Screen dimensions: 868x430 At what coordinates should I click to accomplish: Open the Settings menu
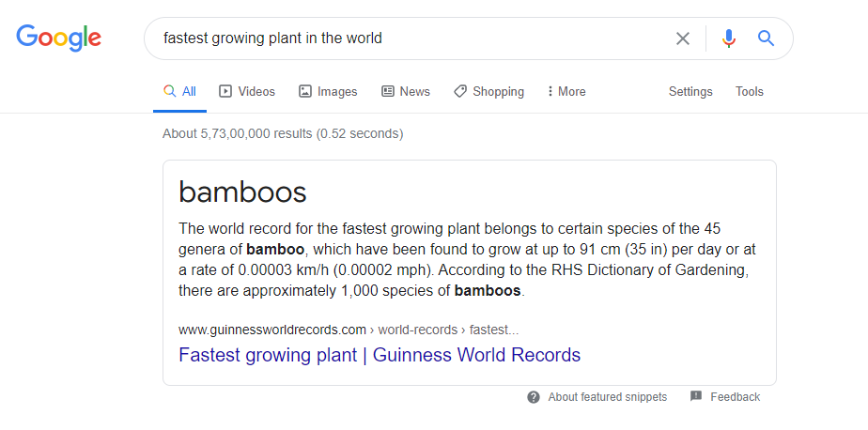tap(690, 92)
